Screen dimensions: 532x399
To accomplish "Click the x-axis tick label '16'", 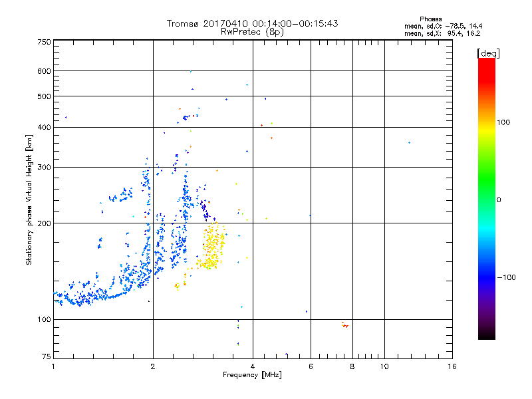I will click(452, 366).
